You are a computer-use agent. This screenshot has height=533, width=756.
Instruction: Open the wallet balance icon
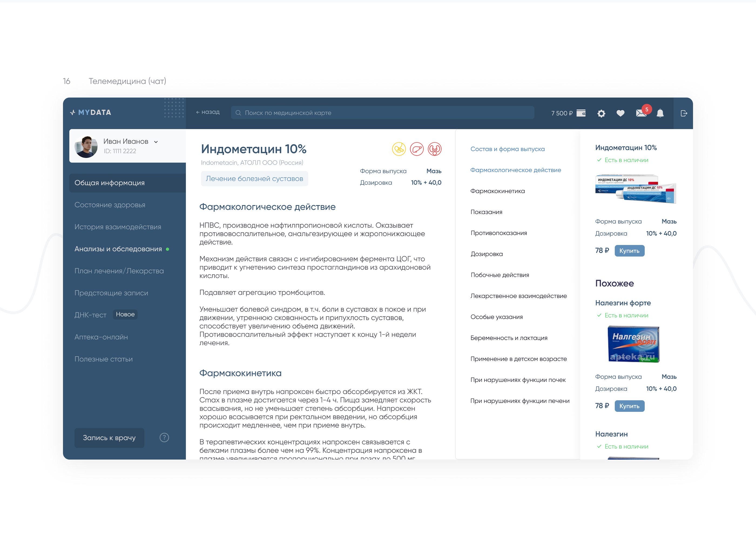pyautogui.click(x=581, y=113)
